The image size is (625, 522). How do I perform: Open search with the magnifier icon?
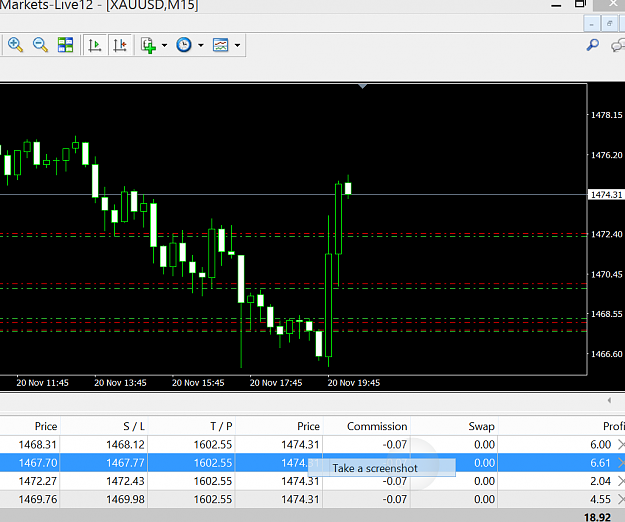click(x=593, y=45)
